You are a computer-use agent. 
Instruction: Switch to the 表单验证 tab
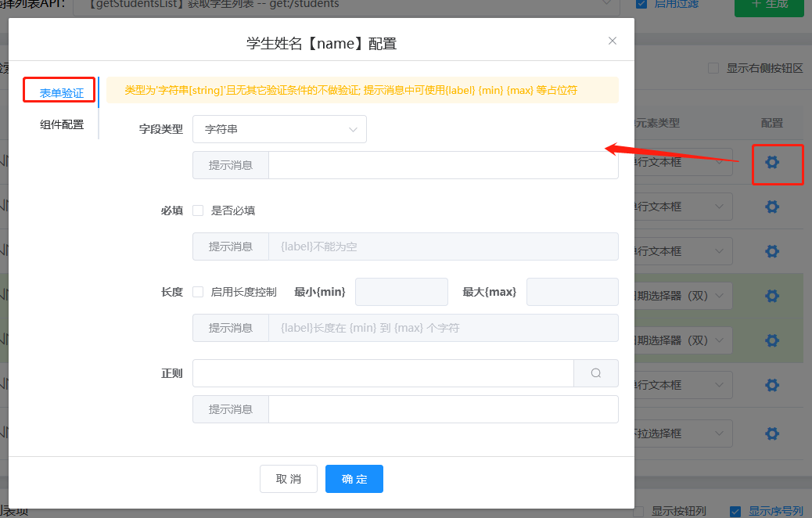coord(62,93)
